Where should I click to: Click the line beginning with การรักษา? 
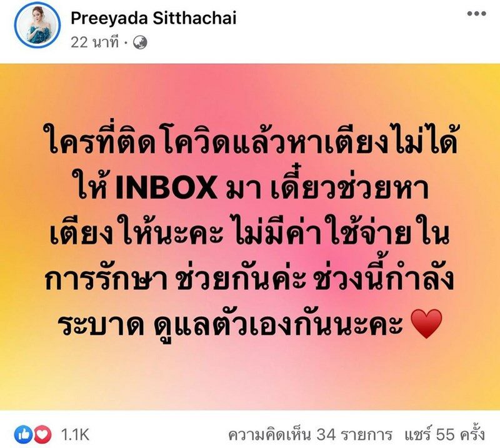251,278
